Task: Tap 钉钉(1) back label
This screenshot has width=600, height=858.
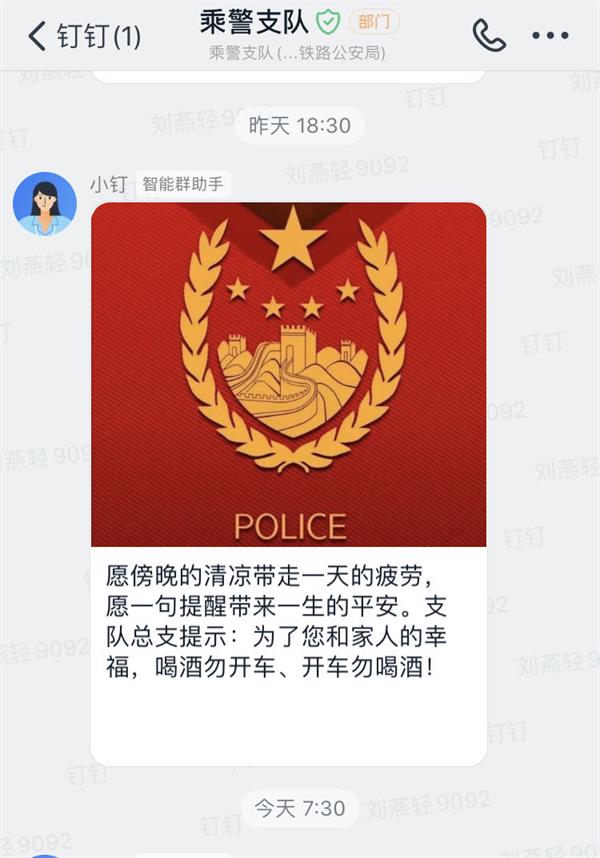Action: point(99,36)
